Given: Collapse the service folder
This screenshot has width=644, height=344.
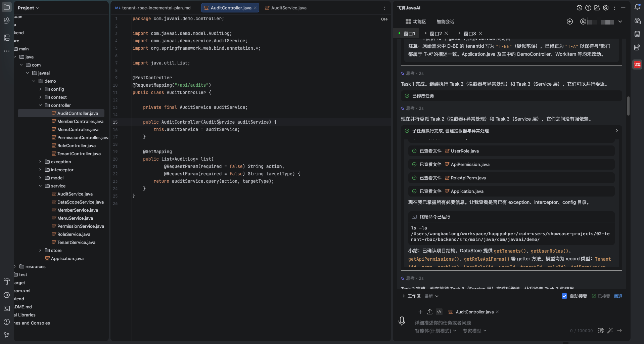Looking at the screenshot, I should pos(40,186).
